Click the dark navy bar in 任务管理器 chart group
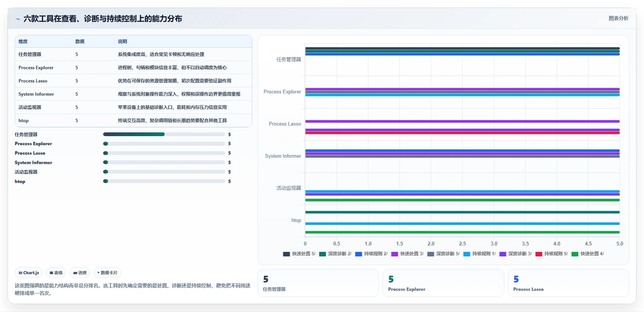The width and height of the screenshot is (644, 312). tap(462, 48)
